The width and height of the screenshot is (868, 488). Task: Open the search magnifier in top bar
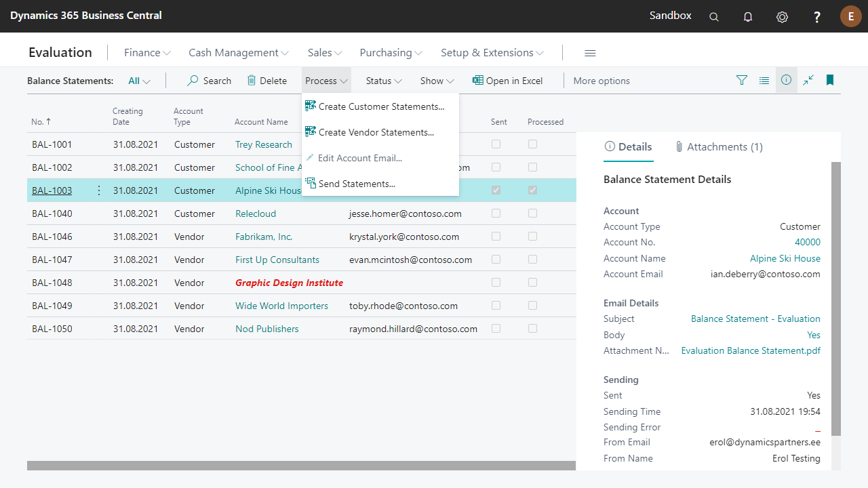714,17
